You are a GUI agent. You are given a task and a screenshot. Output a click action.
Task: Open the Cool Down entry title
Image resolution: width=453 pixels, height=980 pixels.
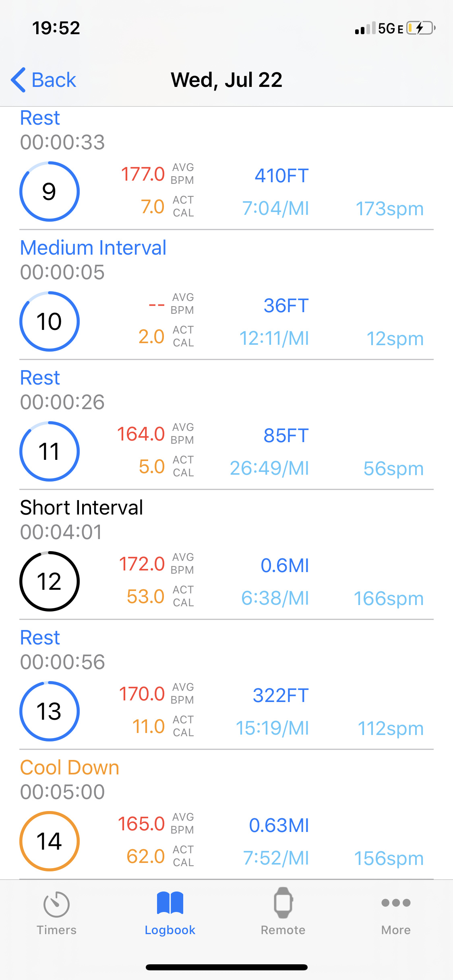70,768
